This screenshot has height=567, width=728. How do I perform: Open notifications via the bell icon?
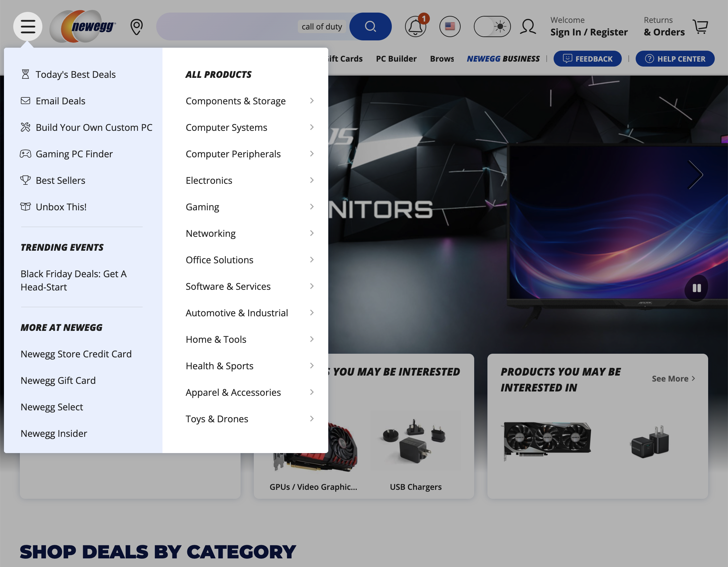[415, 26]
